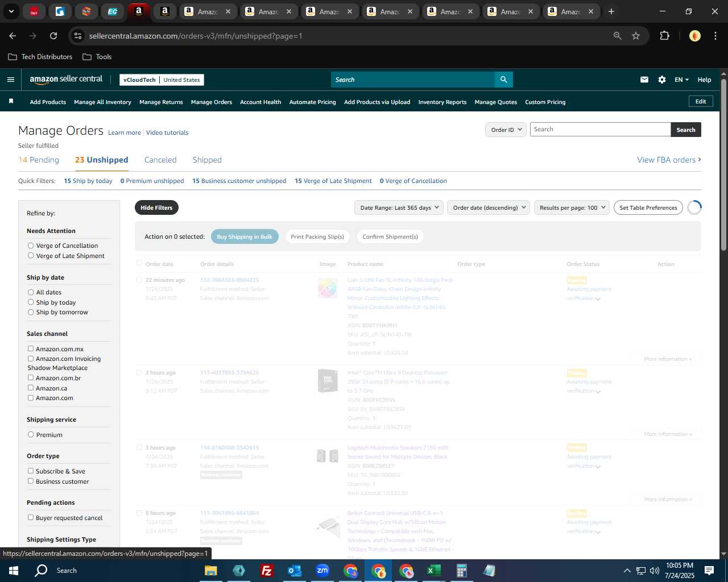Check the Amazon.ca sales channel
The image size is (728, 582).
tap(31, 388)
